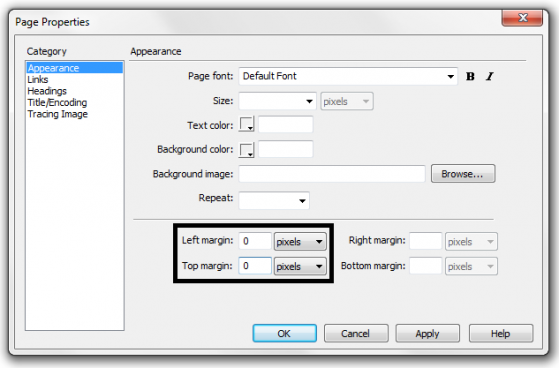Confirm with the OK button
Viewport: 559px width, 368px height.
284,333
